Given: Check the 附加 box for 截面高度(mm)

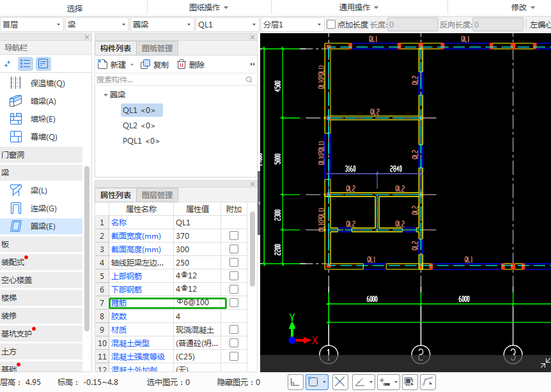Looking at the screenshot, I should click(234, 249).
